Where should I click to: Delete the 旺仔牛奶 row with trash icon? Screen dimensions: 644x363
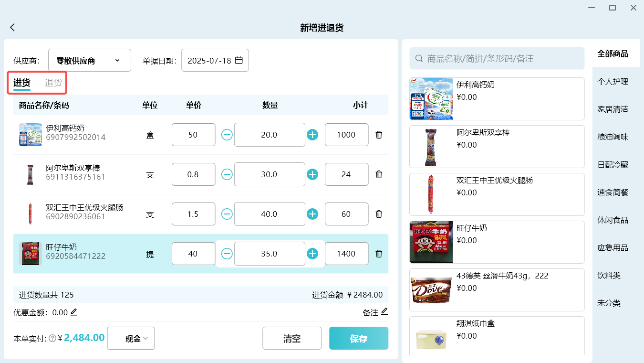[x=379, y=254]
